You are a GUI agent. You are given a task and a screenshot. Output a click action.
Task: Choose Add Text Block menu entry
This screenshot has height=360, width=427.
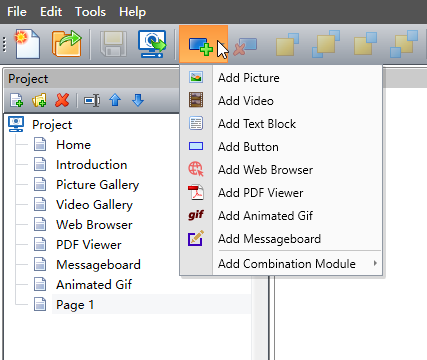pyautogui.click(x=281, y=124)
